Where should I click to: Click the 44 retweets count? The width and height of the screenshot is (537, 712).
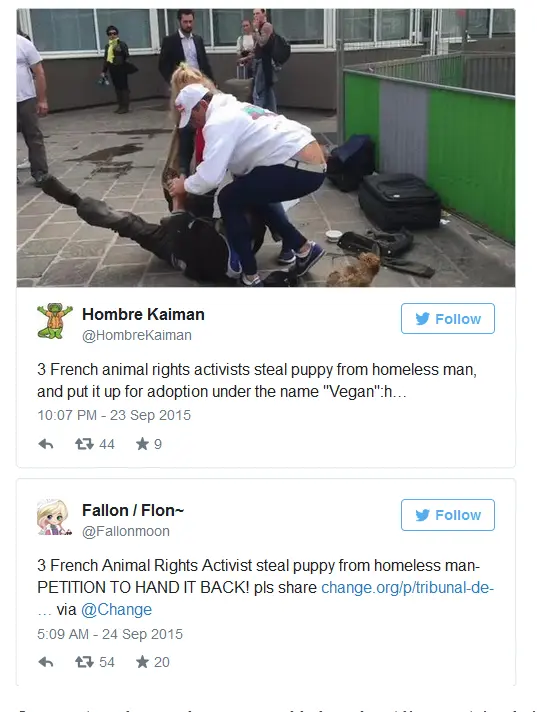(x=107, y=444)
